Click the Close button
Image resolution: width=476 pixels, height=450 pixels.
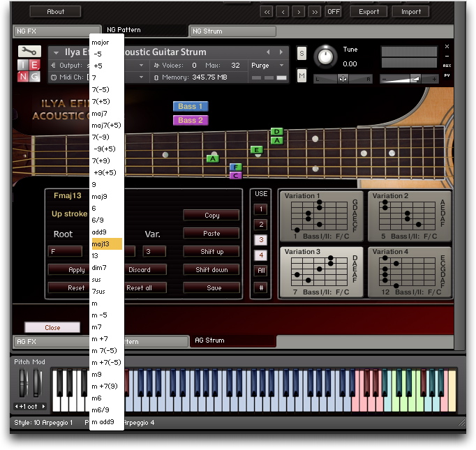click(x=52, y=328)
